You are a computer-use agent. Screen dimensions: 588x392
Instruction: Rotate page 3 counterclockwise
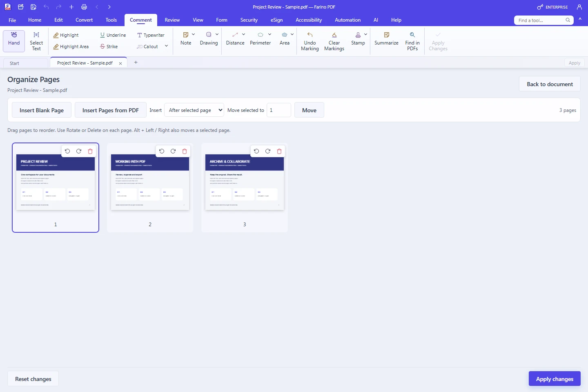(x=256, y=151)
